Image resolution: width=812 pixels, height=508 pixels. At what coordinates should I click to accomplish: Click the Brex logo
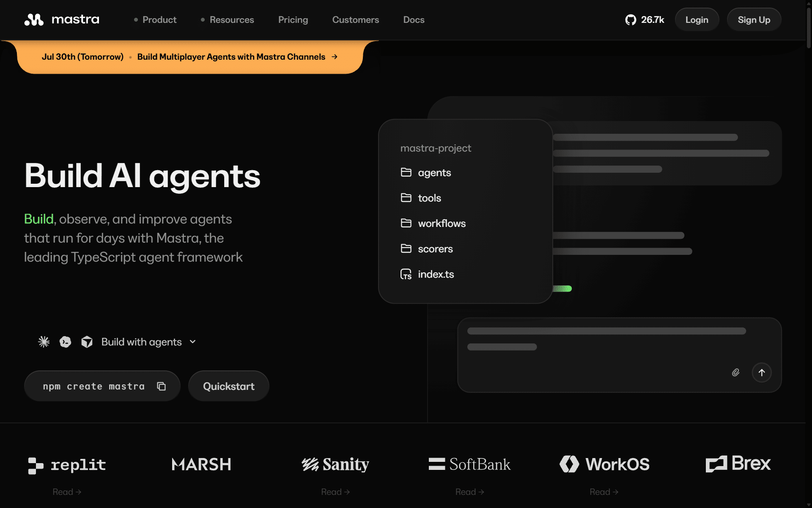(738, 464)
